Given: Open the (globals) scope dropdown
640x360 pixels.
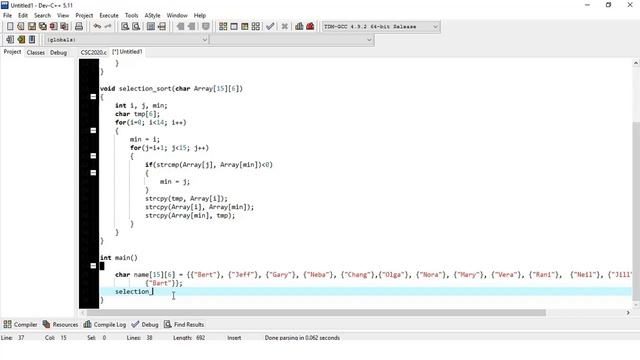Looking at the screenshot, I should point(126,40).
